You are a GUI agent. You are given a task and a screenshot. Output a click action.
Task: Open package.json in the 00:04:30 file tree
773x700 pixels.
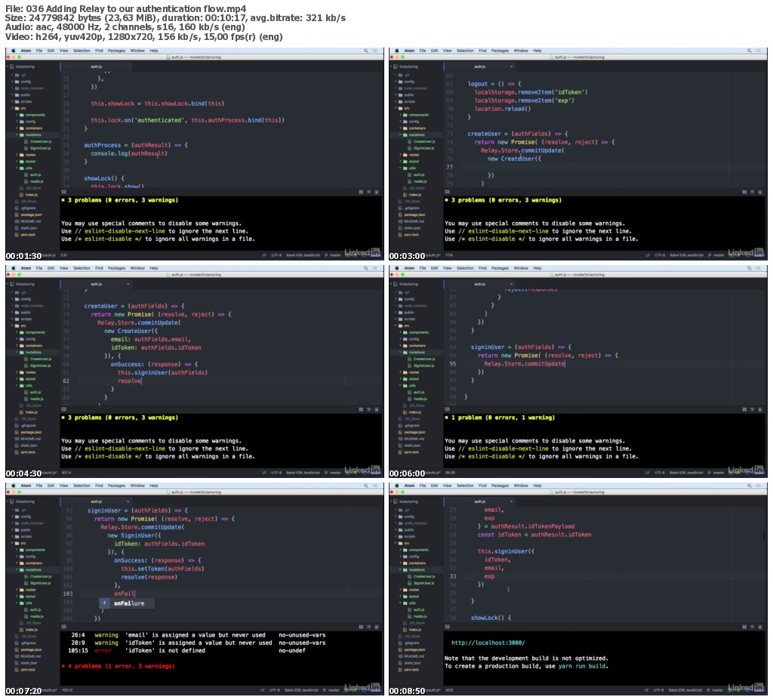pos(30,432)
